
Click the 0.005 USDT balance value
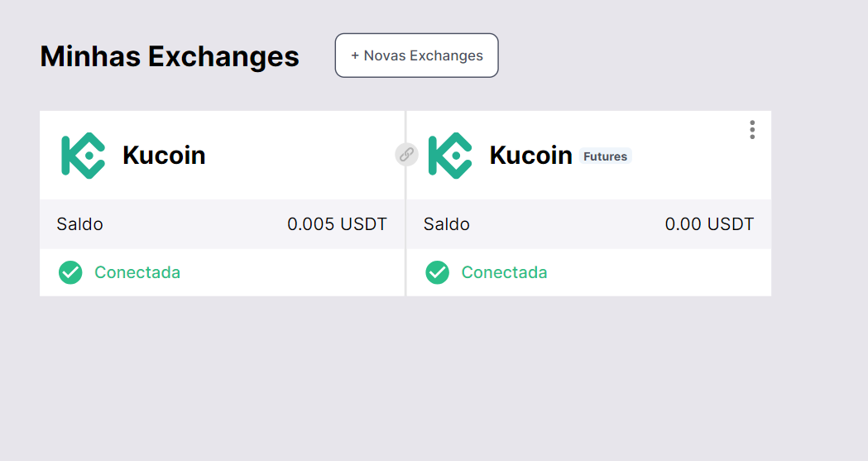[x=337, y=224]
